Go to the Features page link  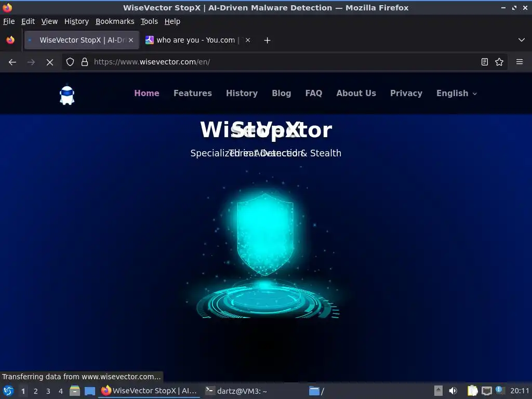click(x=193, y=94)
